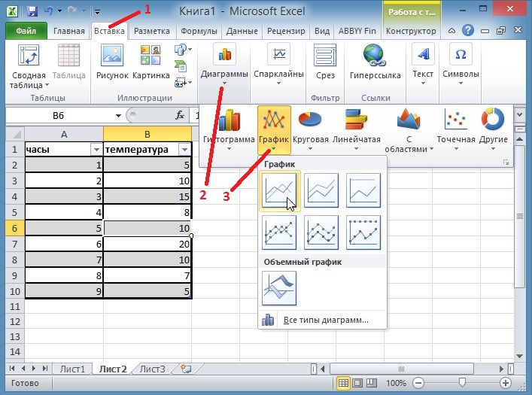Screen dimensions: 532x395
Task: Open the часы column filter dropdown
Action: click(x=96, y=150)
